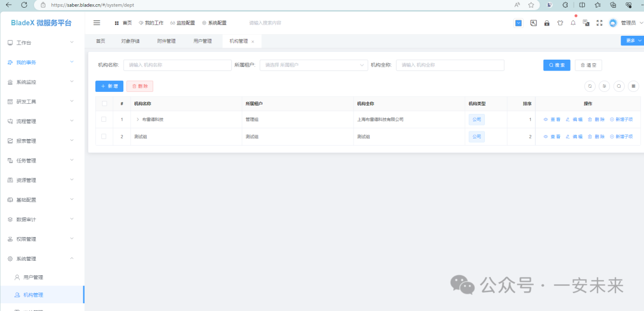The height and width of the screenshot is (311, 644).
Task: Switch to the 附件管理 tab
Action: coord(166,41)
